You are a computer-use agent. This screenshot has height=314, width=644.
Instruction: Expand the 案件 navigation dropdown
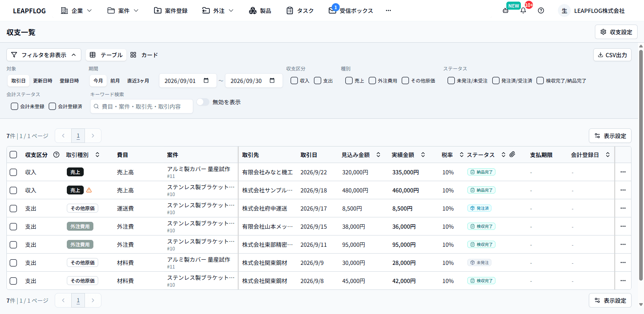[x=123, y=11]
